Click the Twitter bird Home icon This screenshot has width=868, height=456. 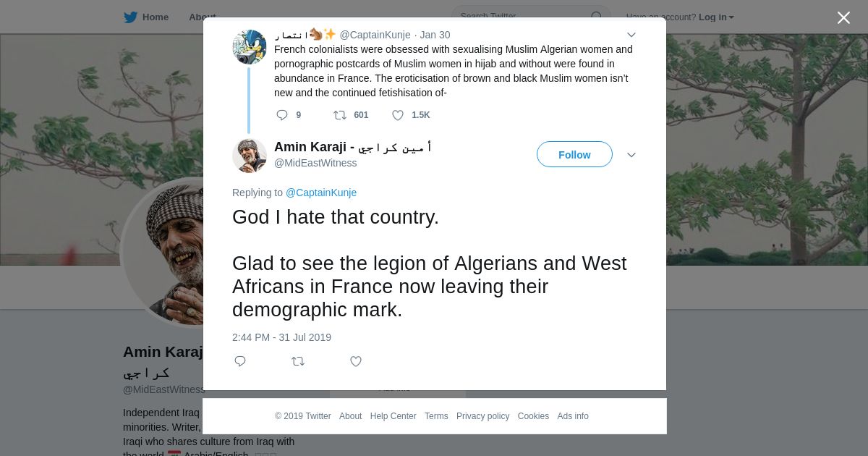(131, 17)
